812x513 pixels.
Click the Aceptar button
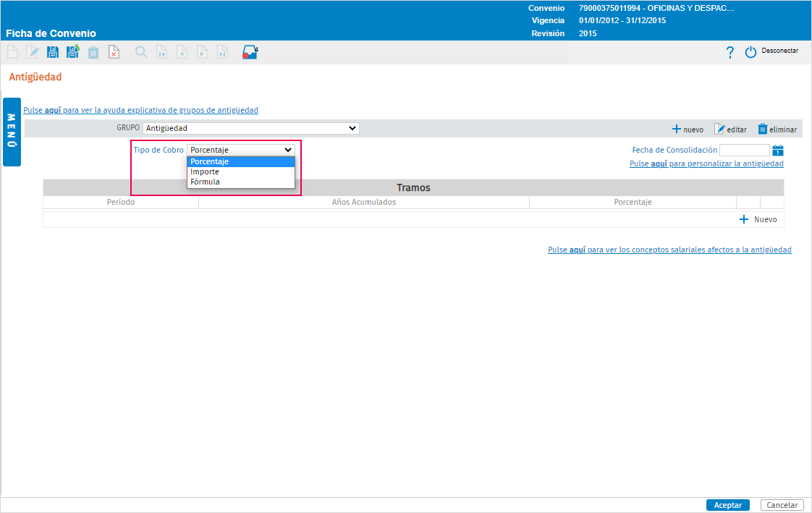pos(727,505)
